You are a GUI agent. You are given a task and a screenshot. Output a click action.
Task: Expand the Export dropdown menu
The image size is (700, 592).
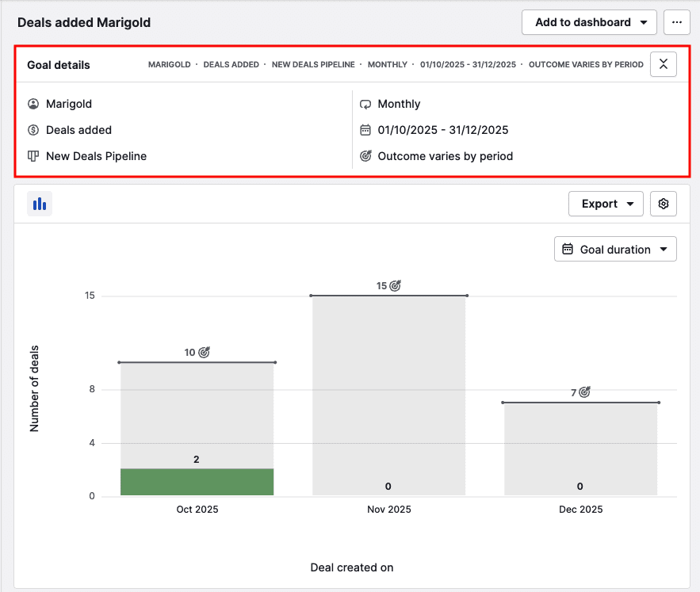point(605,204)
